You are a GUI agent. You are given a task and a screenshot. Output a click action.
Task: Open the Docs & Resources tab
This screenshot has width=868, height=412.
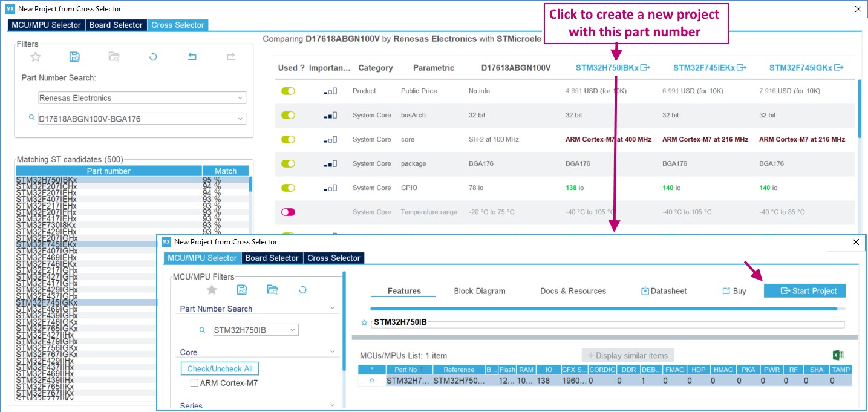point(573,291)
